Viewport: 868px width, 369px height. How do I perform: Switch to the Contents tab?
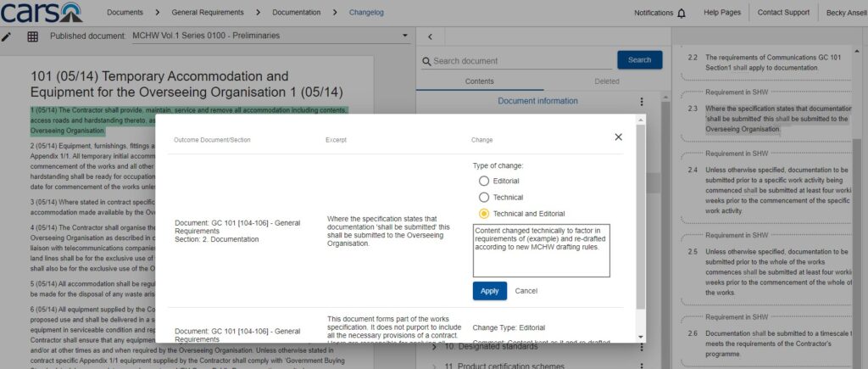480,81
